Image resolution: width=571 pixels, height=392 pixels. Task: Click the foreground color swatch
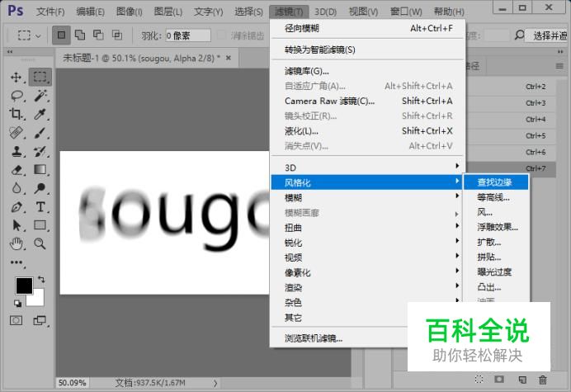pyautogui.click(x=24, y=286)
